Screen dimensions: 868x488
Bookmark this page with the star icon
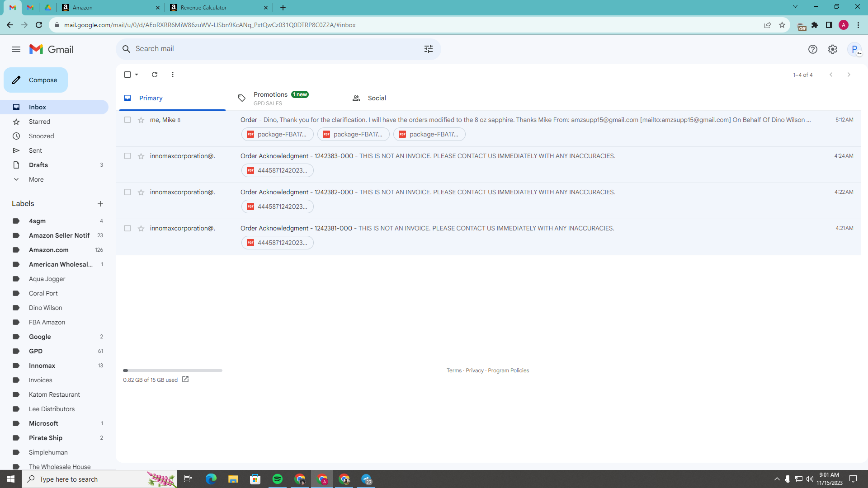(x=782, y=25)
